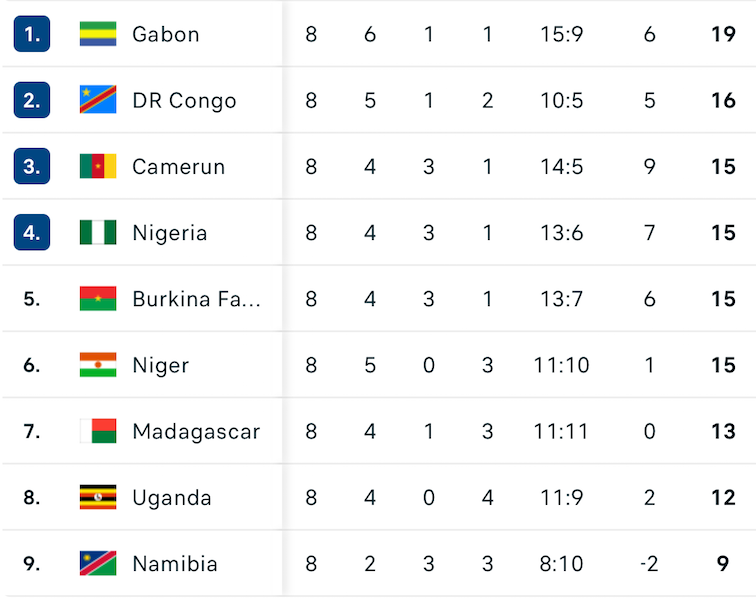The image size is (756, 600).
Task: Open the Gabon team link
Action: (x=166, y=34)
